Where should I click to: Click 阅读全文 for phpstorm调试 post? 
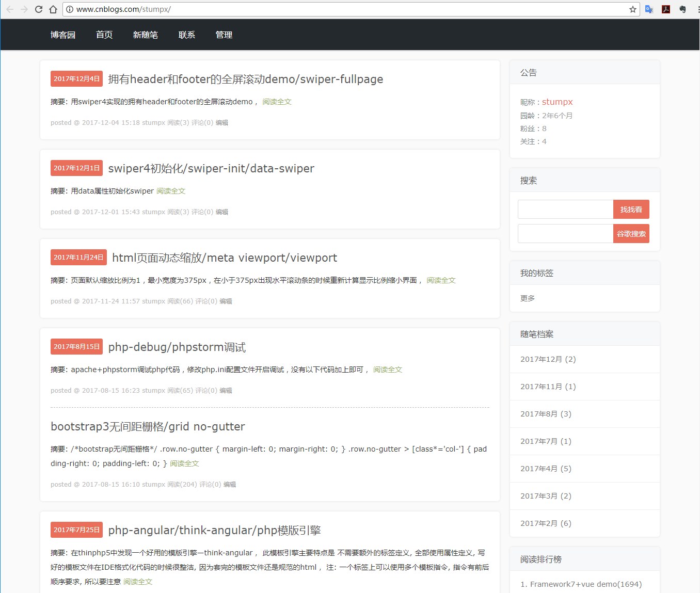[x=388, y=370]
